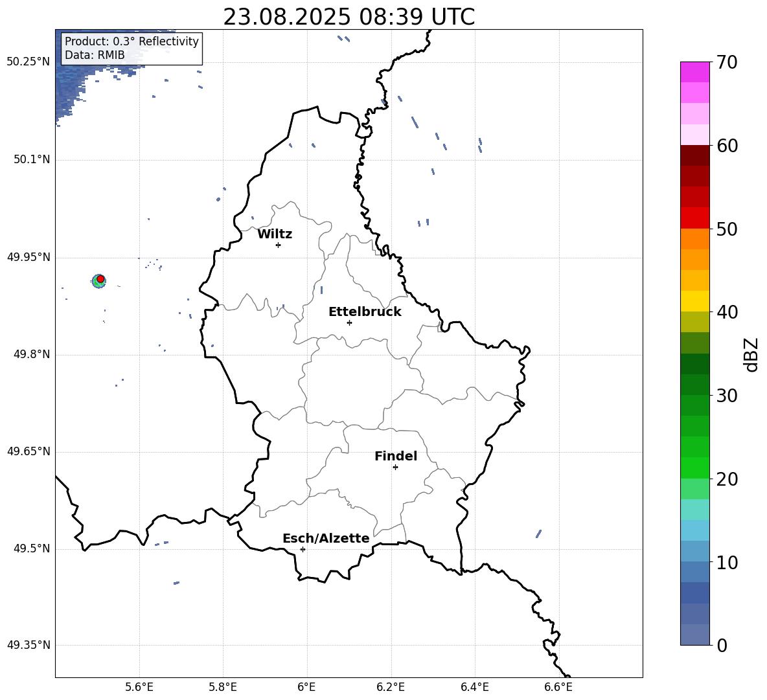767x700 pixels.
Task: Pick the yellow swatch above 40
Action: coord(694,301)
